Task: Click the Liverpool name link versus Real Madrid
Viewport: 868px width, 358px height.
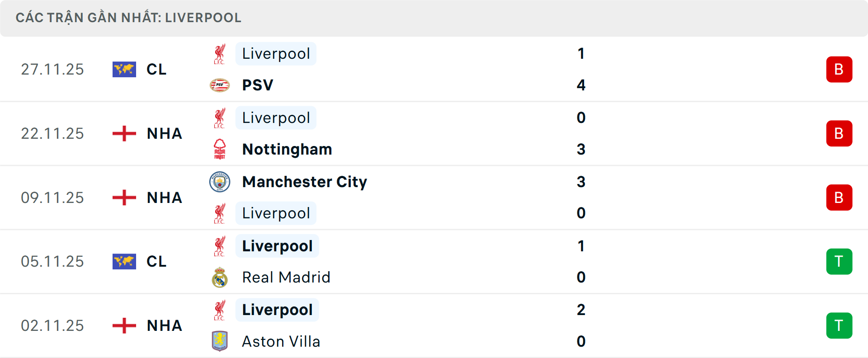Action: [x=277, y=246]
